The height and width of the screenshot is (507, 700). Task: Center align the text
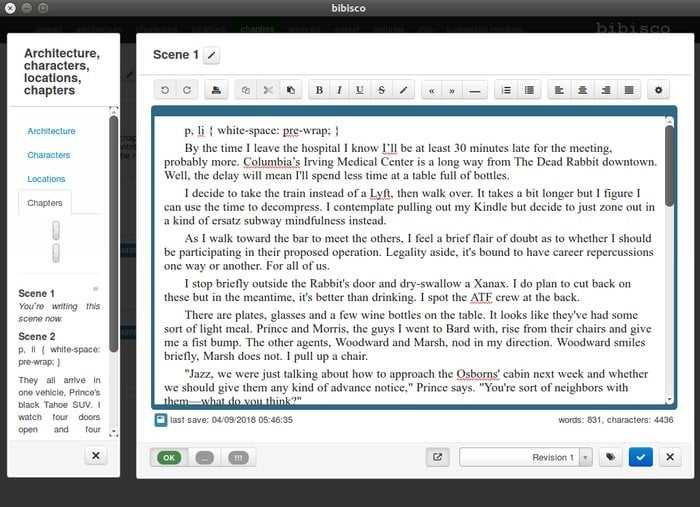(582, 90)
